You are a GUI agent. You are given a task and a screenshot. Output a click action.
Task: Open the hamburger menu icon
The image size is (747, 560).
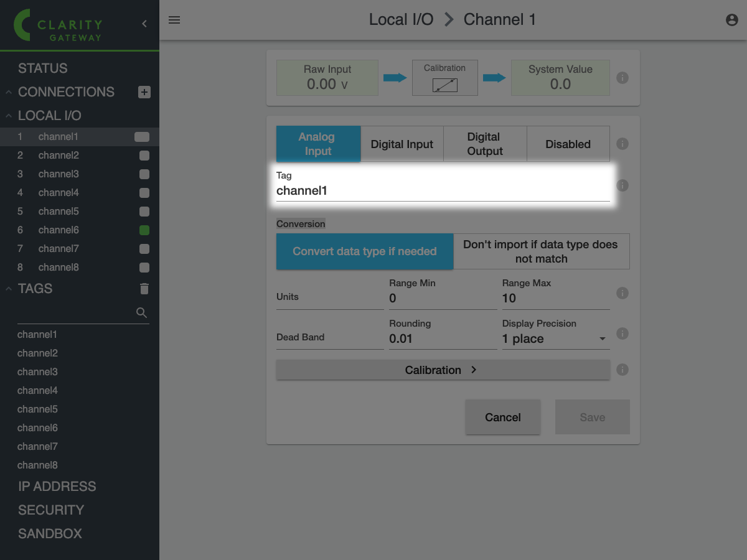174,20
